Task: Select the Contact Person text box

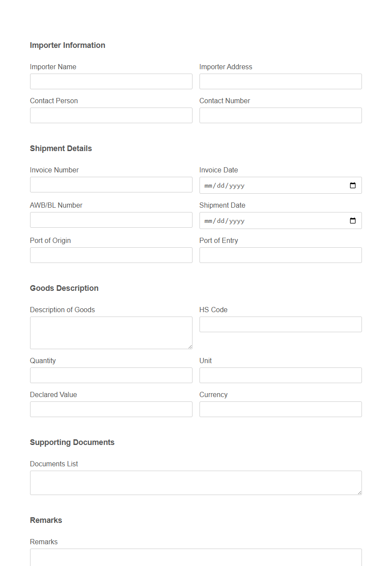Action: [111, 115]
